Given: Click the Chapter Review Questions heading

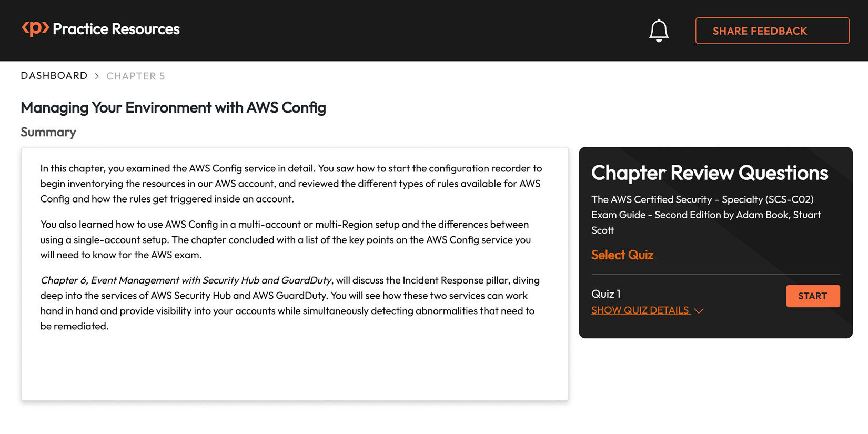Looking at the screenshot, I should click(x=710, y=173).
